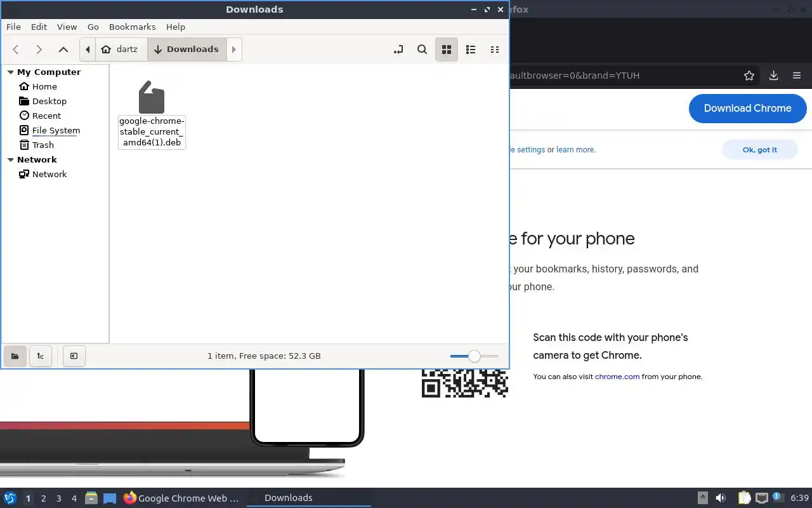Open the chrome.com link
The width and height of the screenshot is (812, 508).
tap(617, 377)
